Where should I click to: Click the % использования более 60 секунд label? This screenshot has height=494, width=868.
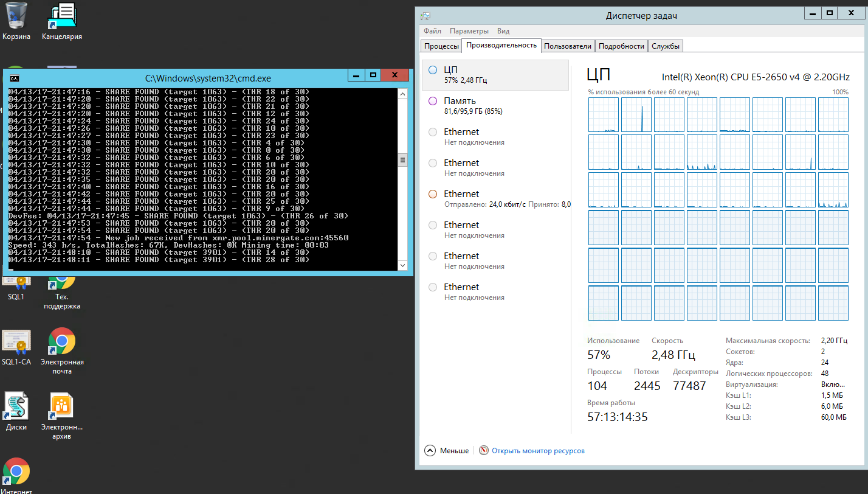coord(644,92)
